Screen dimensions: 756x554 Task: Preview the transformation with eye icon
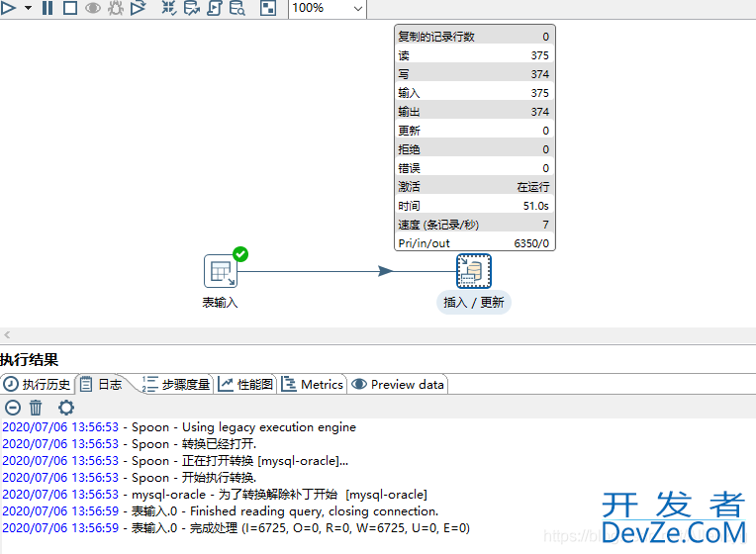pyautogui.click(x=93, y=8)
